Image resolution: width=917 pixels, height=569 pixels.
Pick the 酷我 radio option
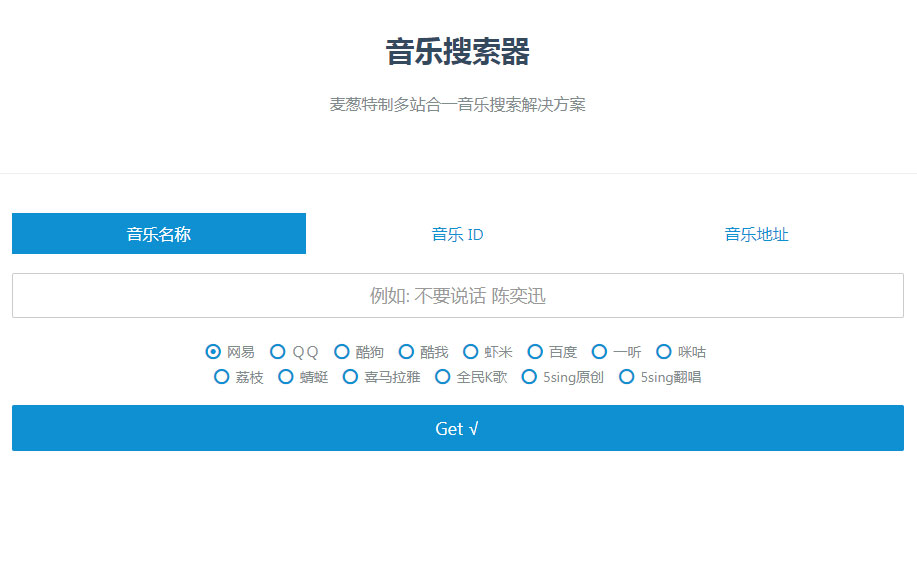(x=406, y=352)
